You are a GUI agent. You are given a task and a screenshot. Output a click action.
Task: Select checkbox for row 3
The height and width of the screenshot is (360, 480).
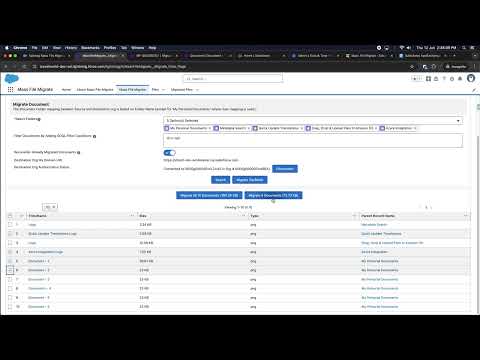point(10,243)
